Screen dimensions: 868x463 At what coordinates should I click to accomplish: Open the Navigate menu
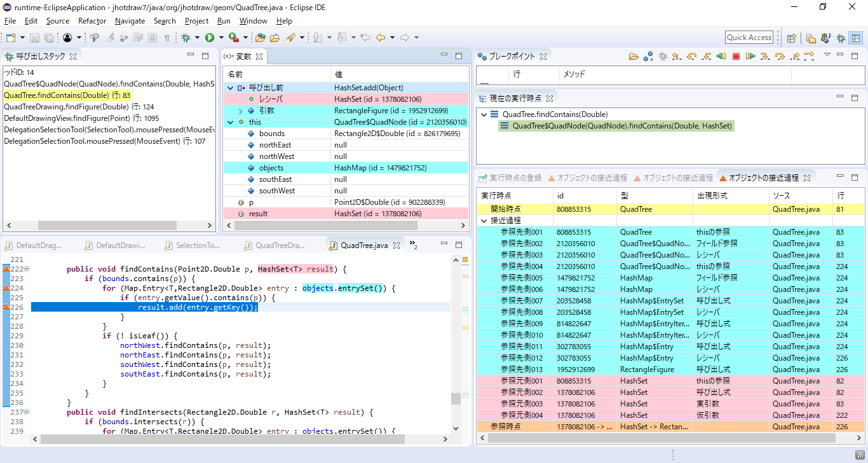click(130, 21)
